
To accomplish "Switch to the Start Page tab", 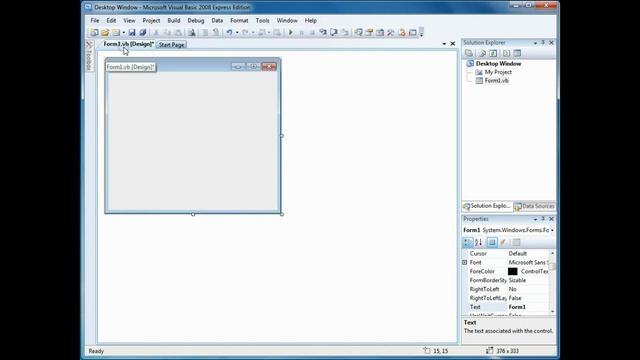I will click(171, 44).
